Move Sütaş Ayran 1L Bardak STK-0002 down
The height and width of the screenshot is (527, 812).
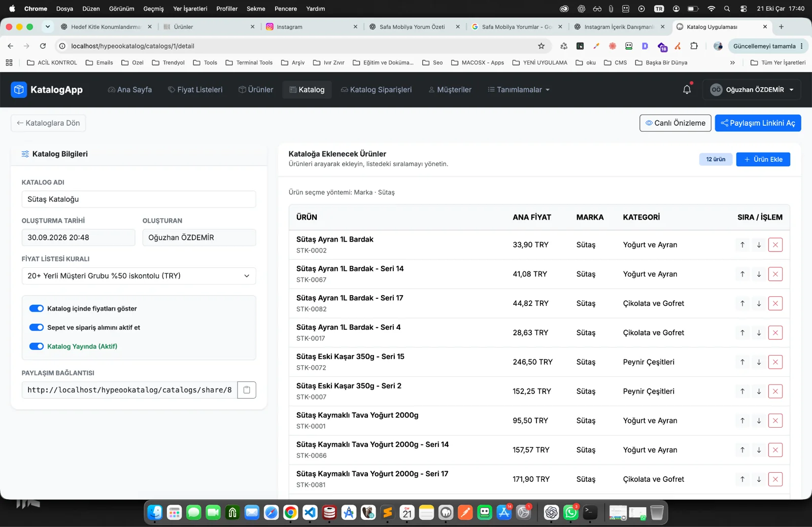(x=759, y=245)
